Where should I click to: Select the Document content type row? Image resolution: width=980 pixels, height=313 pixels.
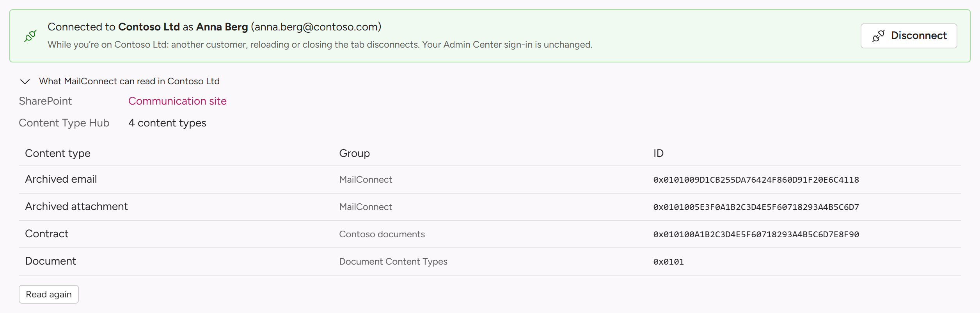(x=490, y=261)
